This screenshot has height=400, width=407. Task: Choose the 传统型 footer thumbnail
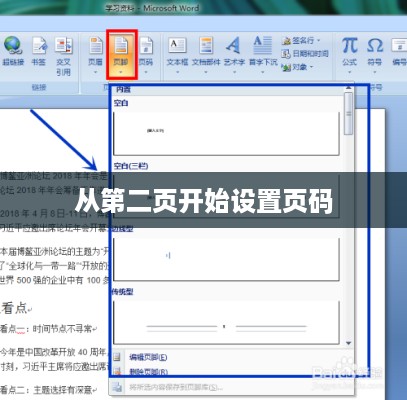226,322
